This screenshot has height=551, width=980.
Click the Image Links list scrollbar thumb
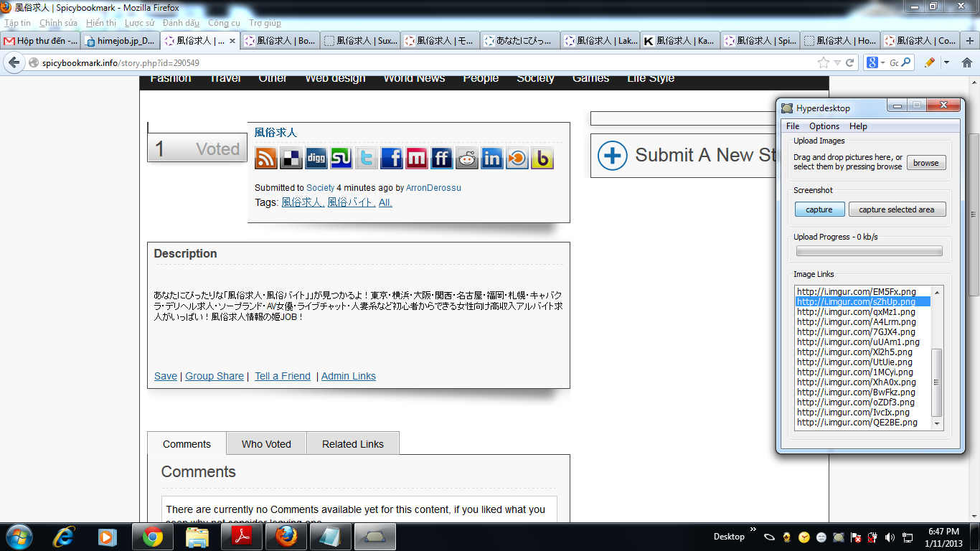pos(936,382)
